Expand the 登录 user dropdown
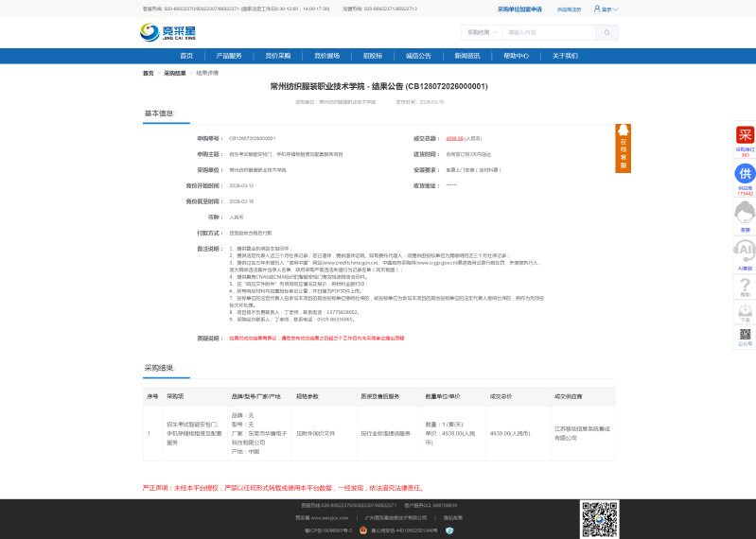 point(607,9)
